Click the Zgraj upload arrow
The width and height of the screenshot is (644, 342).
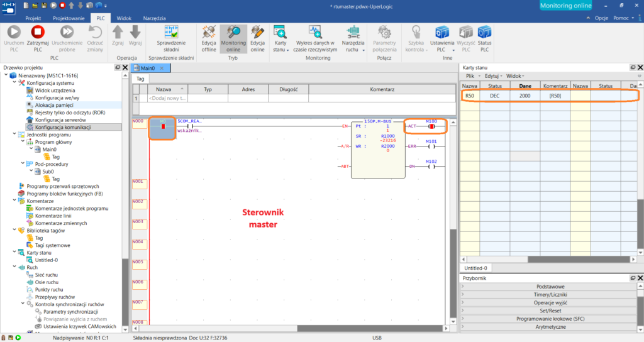tap(118, 32)
